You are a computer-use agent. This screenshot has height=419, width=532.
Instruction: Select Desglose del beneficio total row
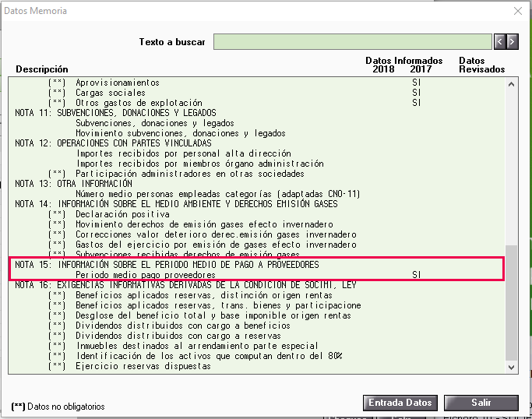click(257, 315)
